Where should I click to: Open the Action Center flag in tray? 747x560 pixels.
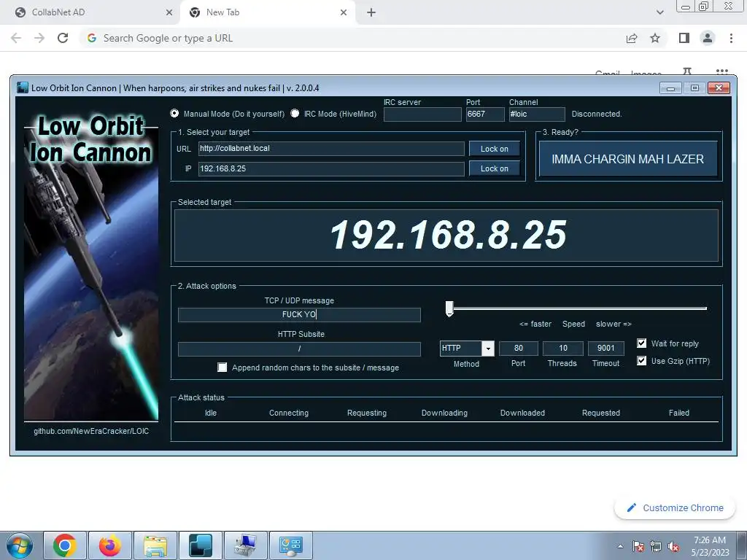click(x=638, y=547)
